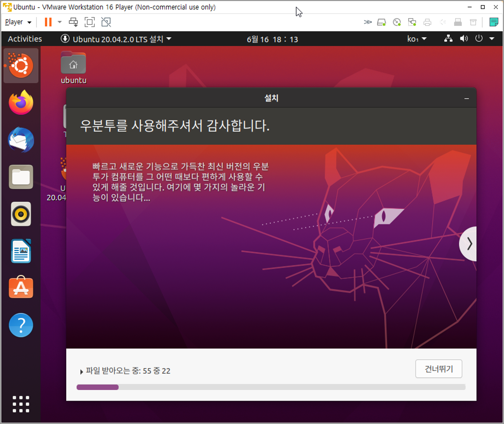Click the slideshow paragraph starting with 빠르고 새로운 기능으로

[x=181, y=182]
